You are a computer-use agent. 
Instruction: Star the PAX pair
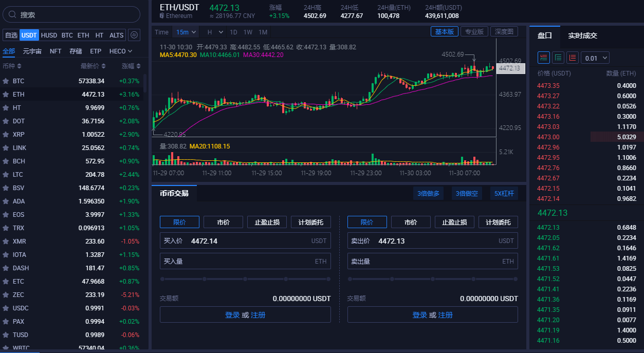[x=6, y=322]
